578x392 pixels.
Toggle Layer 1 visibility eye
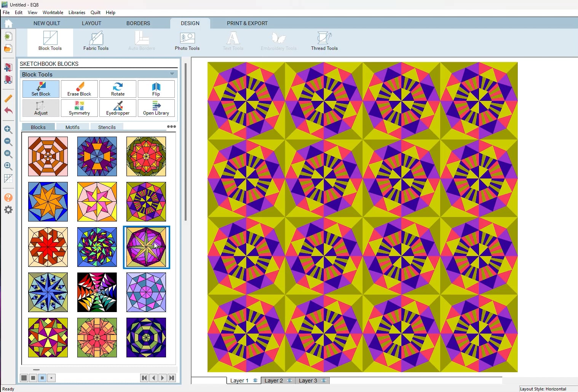point(255,381)
